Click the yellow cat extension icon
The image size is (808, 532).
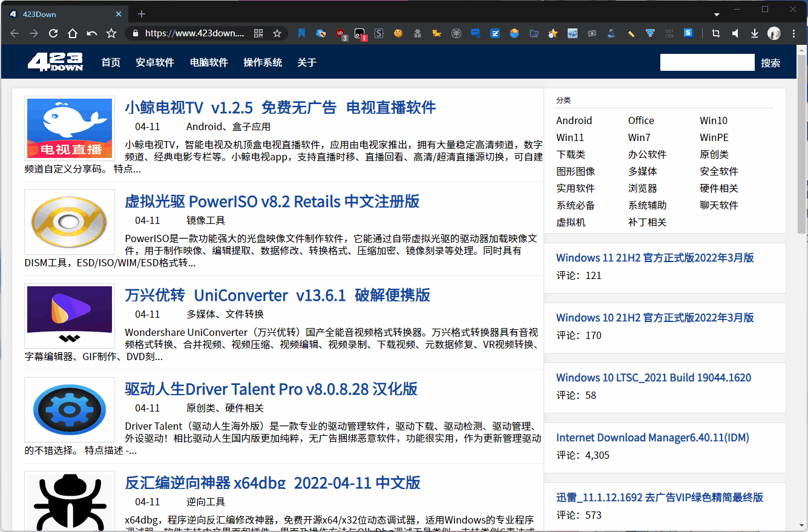tap(436, 34)
